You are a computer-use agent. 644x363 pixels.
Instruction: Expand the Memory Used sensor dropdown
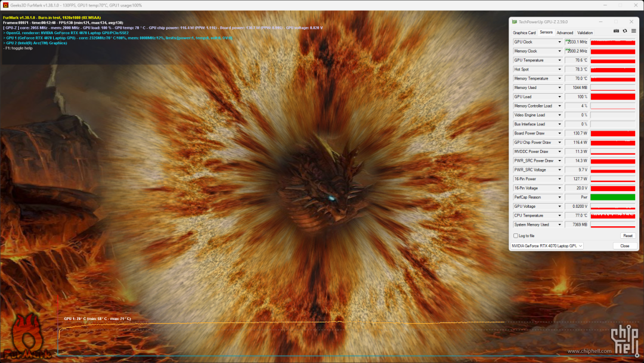click(x=559, y=88)
